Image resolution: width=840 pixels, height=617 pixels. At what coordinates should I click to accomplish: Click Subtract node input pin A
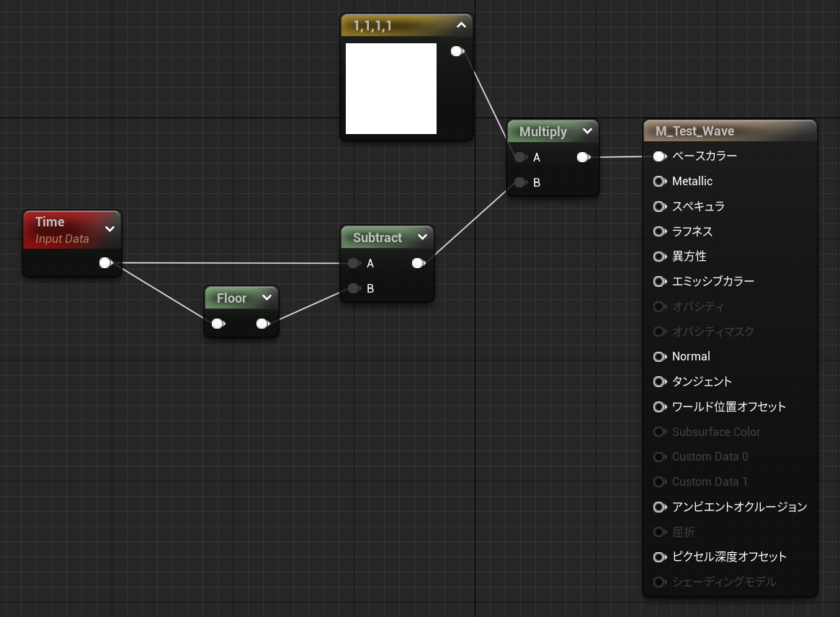pos(354,263)
